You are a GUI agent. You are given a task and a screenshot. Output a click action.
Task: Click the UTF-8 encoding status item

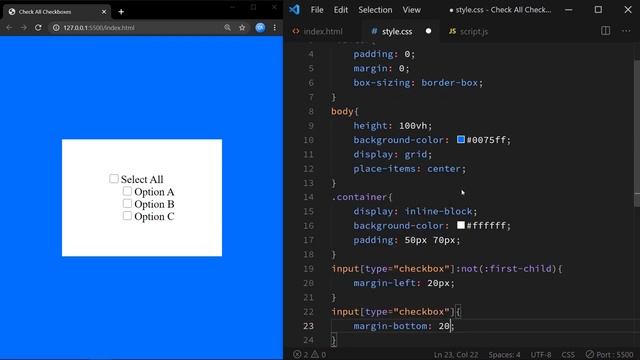click(541, 355)
